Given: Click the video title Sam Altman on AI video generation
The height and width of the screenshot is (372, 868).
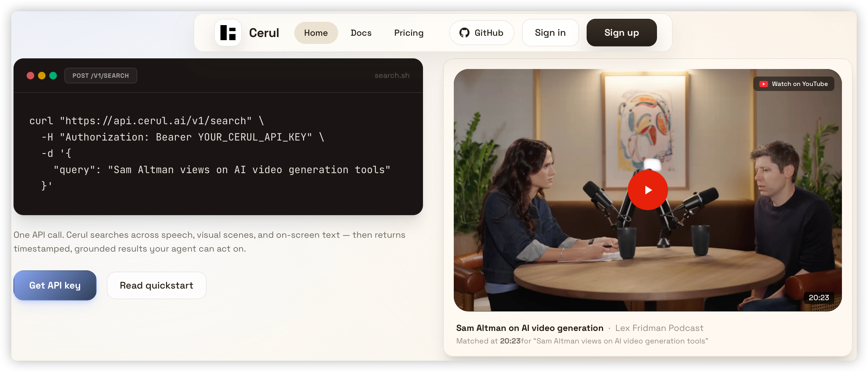Looking at the screenshot, I should pyautogui.click(x=529, y=327).
